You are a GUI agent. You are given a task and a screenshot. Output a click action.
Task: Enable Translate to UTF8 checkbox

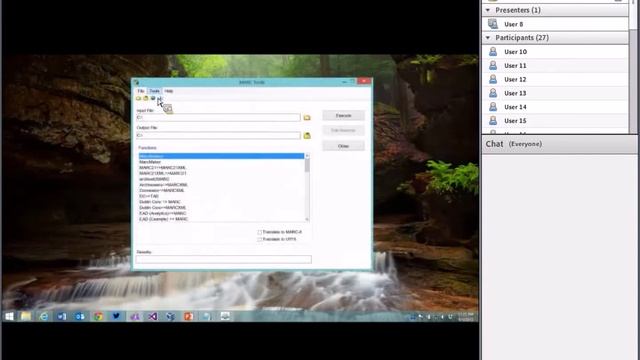click(260, 239)
